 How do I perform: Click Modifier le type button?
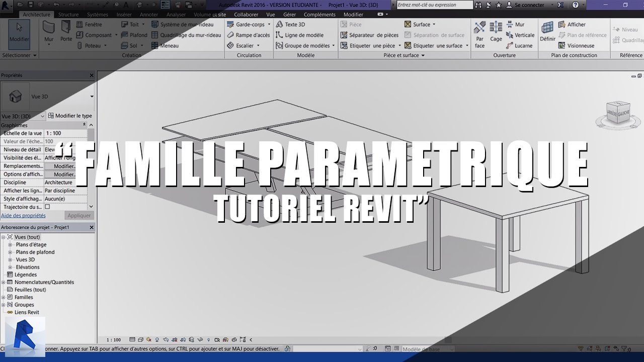pos(69,116)
